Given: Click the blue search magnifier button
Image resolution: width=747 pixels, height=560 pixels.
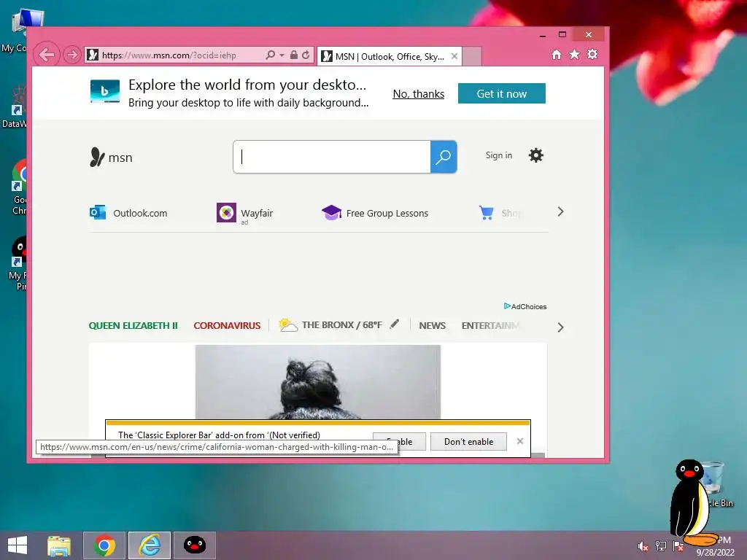Looking at the screenshot, I should pos(444,157).
